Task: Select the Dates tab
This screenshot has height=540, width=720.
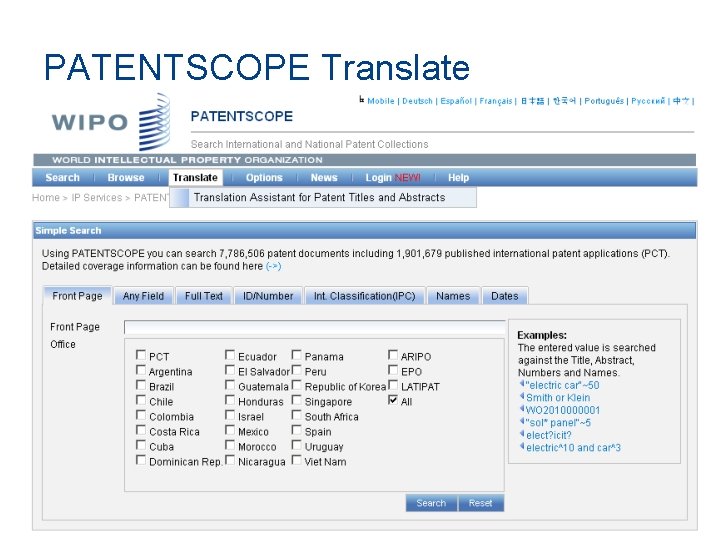Action: 505,296
